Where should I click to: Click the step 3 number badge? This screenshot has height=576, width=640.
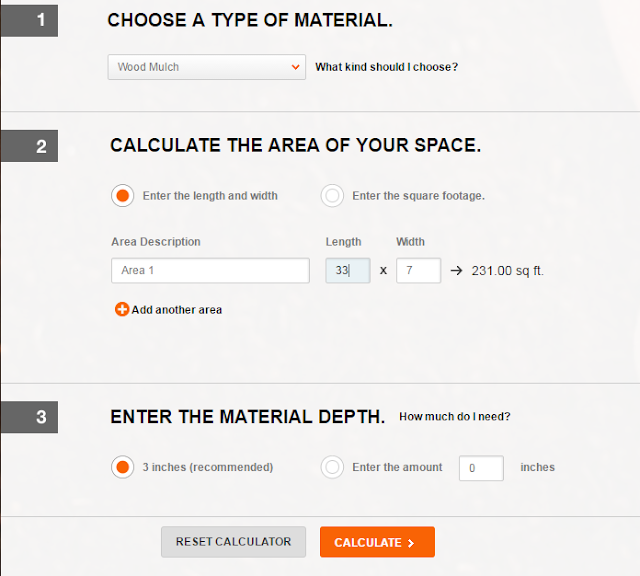(29, 417)
